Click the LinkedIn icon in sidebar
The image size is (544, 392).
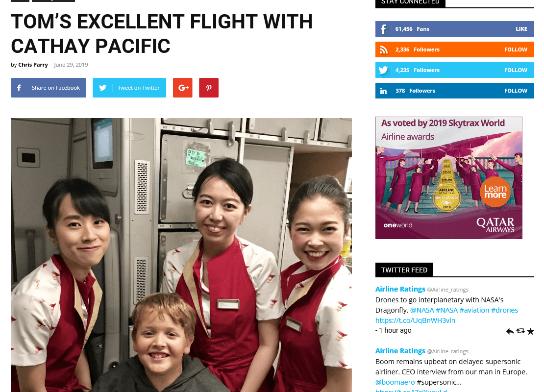[383, 91]
